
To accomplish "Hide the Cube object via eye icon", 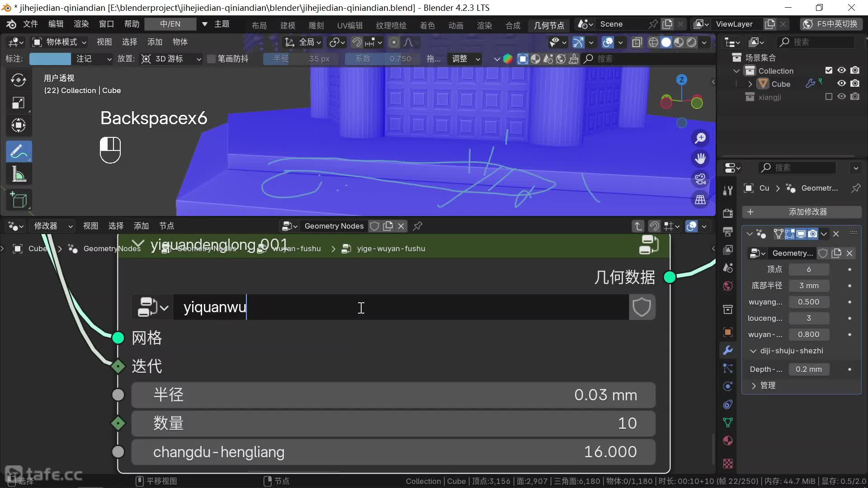I will pos(841,84).
